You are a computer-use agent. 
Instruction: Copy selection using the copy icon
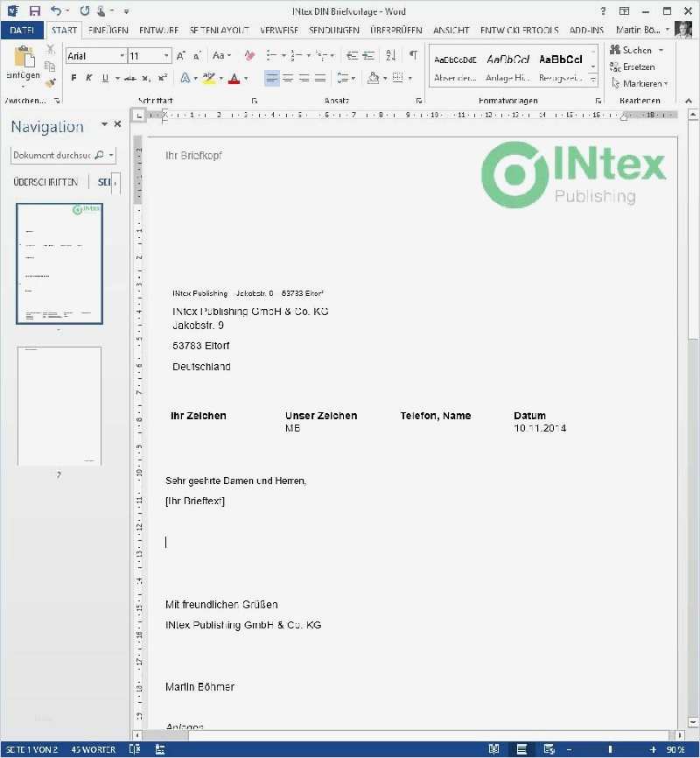tap(50, 67)
